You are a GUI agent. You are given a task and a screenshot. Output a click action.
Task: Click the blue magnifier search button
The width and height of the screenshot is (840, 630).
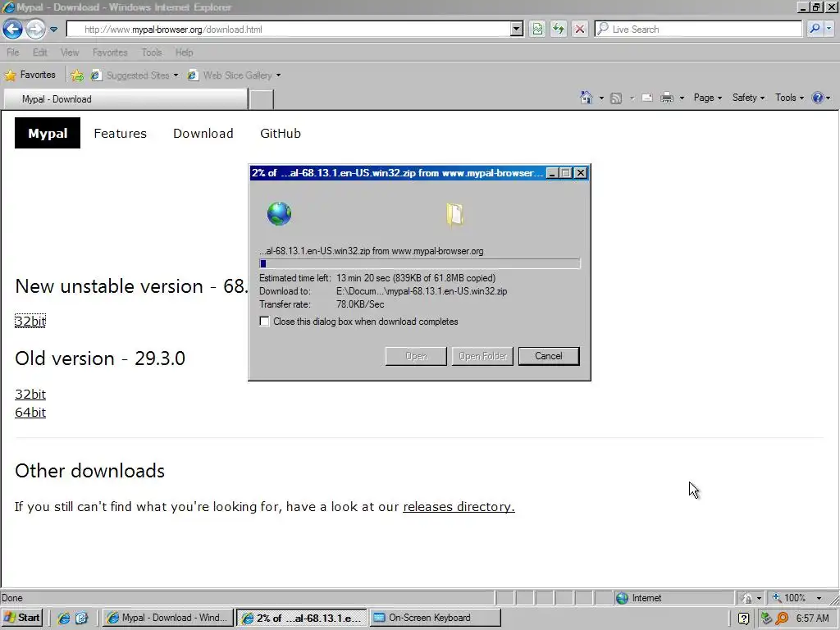[x=815, y=29]
